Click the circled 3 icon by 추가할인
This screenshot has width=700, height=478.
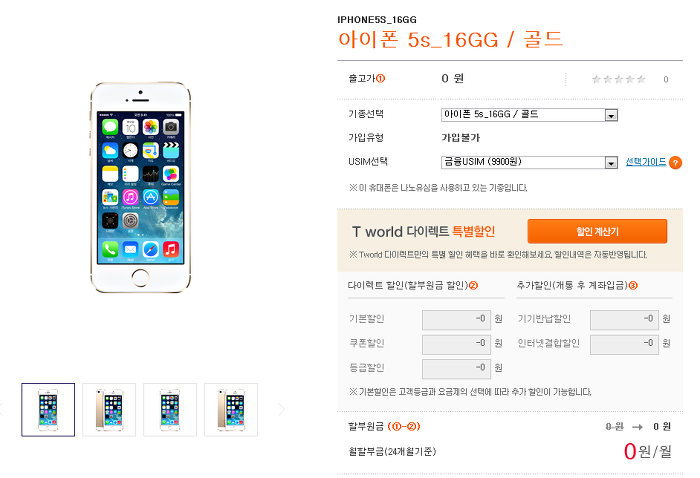(633, 286)
